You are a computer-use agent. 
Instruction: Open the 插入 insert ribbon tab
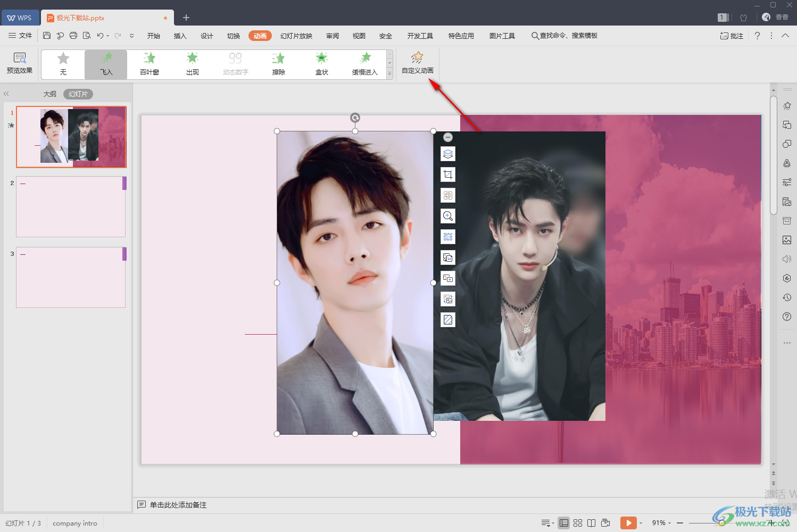tap(180, 36)
